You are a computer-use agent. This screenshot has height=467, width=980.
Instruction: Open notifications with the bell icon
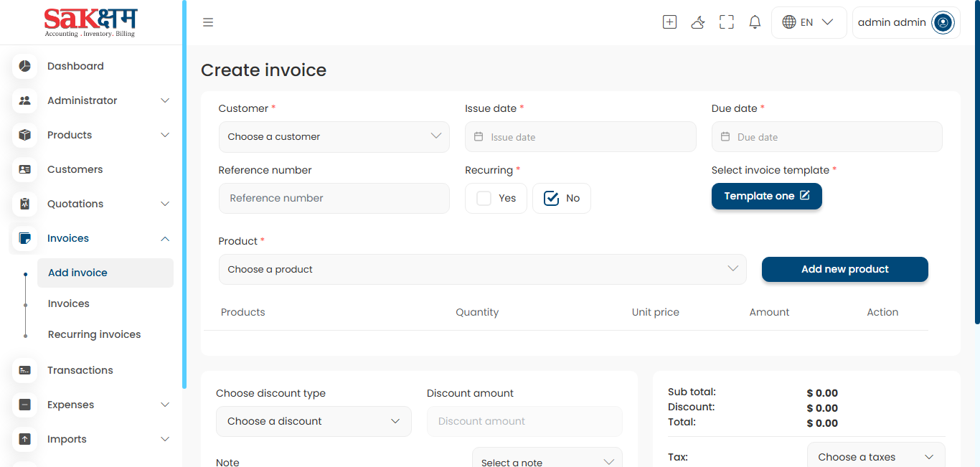point(754,22)
